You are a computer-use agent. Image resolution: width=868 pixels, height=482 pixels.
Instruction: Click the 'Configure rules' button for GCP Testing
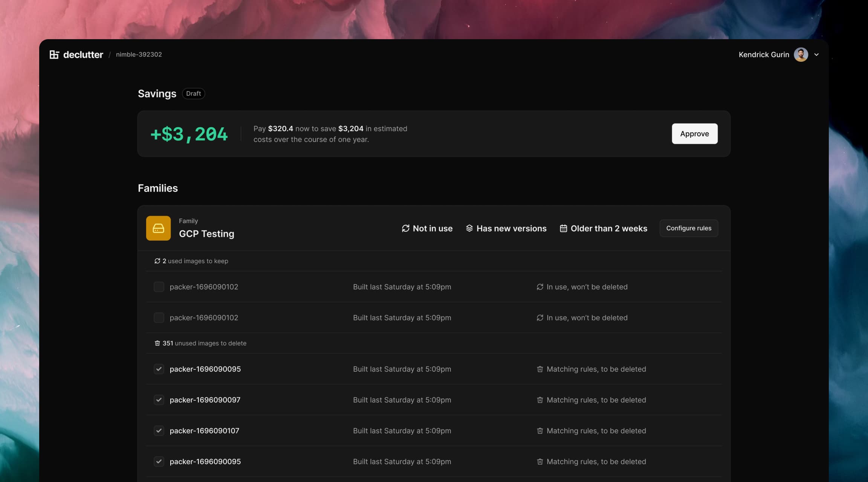tap(689, 228)
